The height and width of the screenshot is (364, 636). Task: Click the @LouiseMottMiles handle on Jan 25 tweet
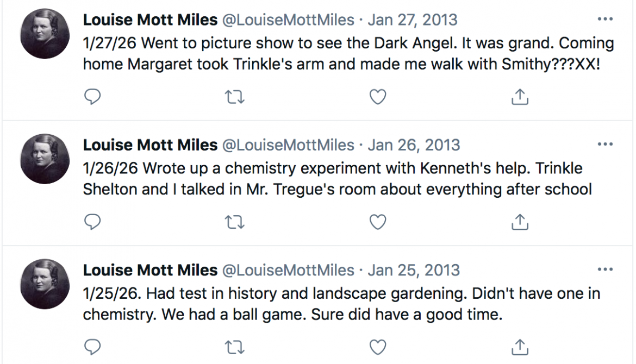(288, 270)
